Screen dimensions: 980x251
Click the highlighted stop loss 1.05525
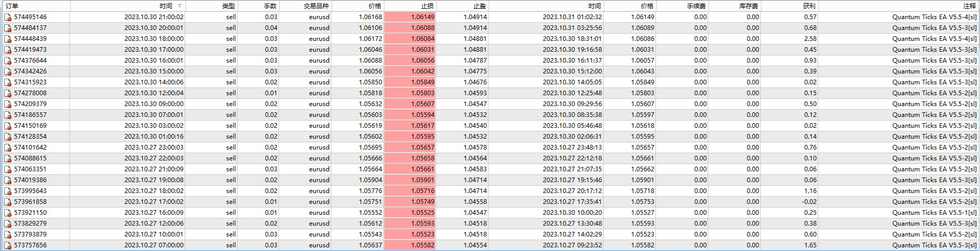click(410, 213)
